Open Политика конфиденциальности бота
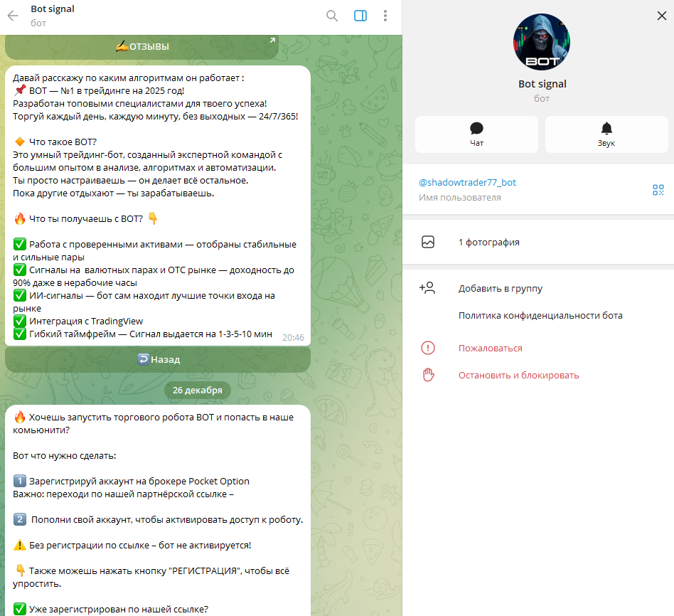 (x=540, y=316)
